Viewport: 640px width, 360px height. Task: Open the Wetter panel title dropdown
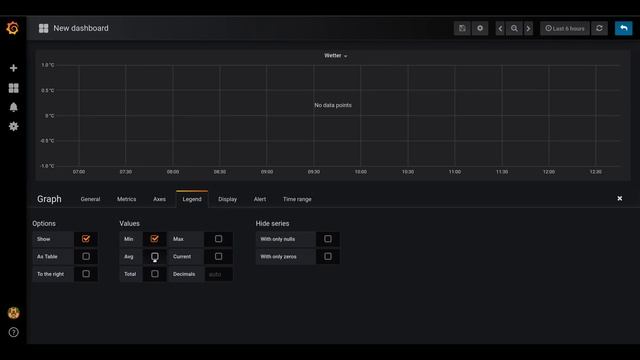pyautogui.click(x=336, y=56)
